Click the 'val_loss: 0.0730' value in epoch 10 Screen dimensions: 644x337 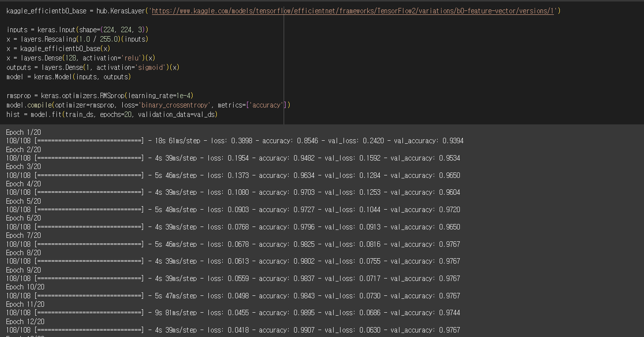pos(352,296)
